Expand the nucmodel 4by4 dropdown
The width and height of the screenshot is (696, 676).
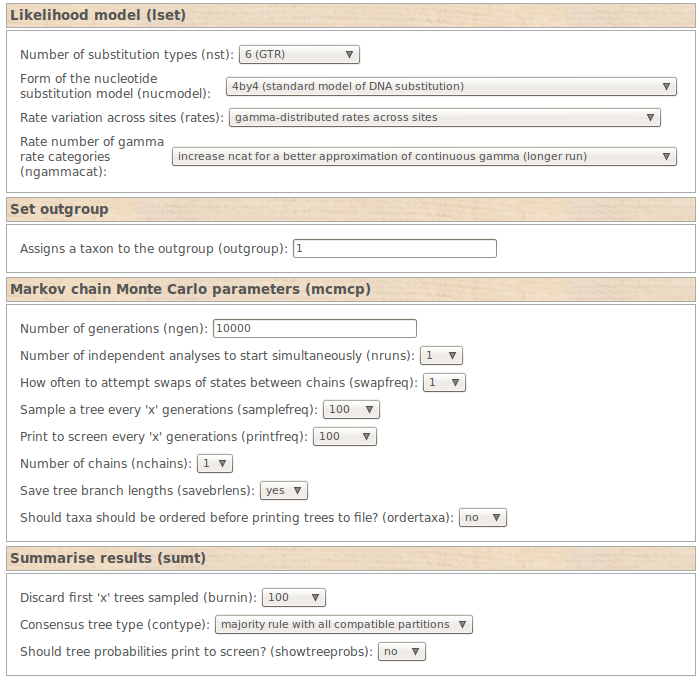coord(452,87)
